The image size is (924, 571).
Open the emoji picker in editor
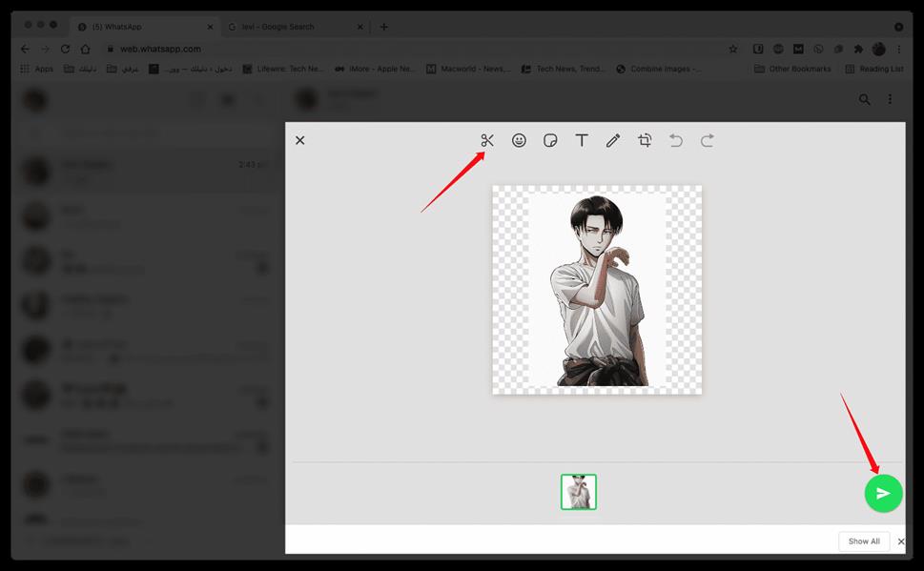click(x=519, y=140)
